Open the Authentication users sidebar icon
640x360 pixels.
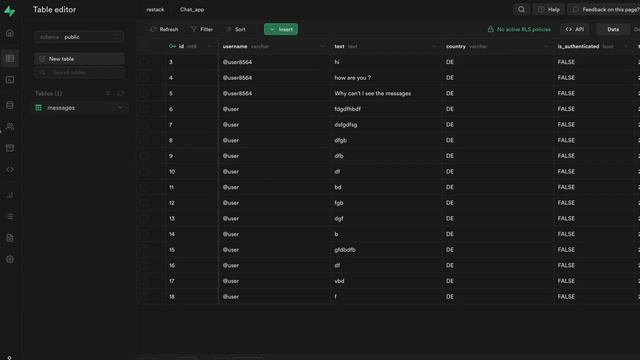(10, 127)
